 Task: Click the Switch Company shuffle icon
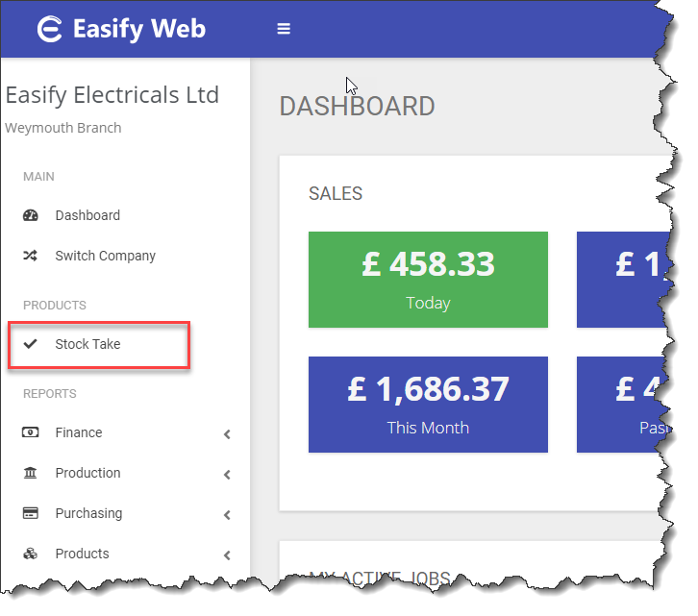[30, 256]
